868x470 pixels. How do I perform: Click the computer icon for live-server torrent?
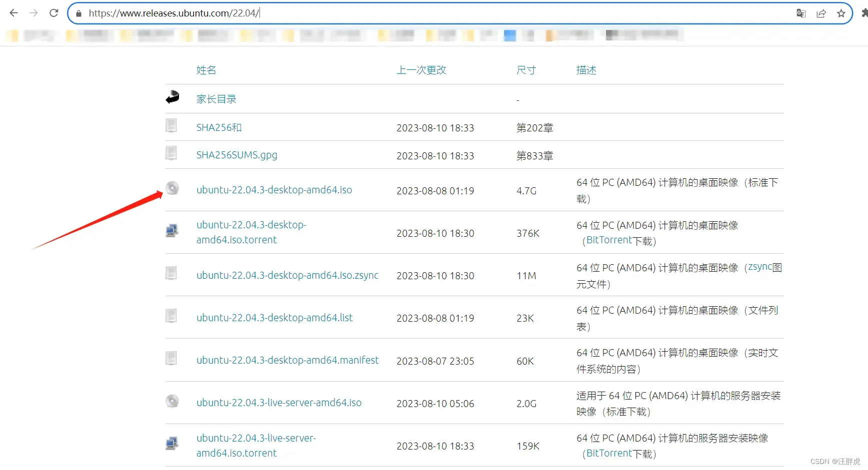pyautogui.click(x=172, y=443)
